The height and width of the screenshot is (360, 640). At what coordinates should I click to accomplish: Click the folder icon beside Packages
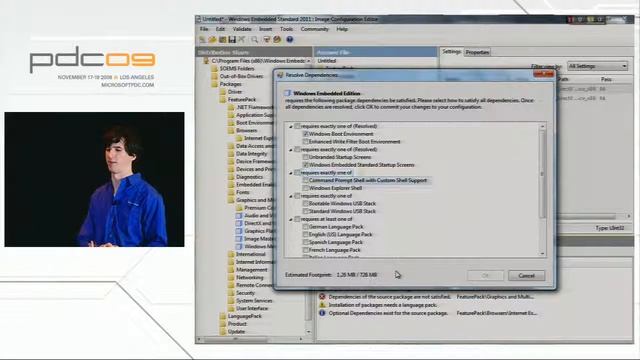[214, 84]
